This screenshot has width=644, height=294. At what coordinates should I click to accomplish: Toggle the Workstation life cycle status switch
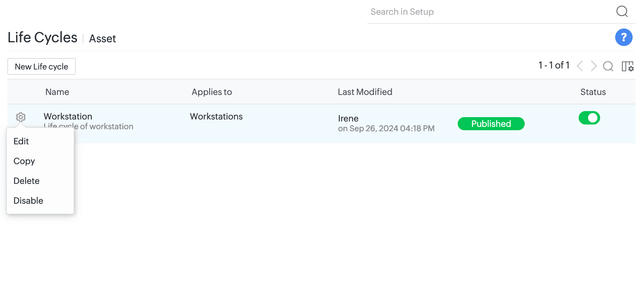click(589, 118)
